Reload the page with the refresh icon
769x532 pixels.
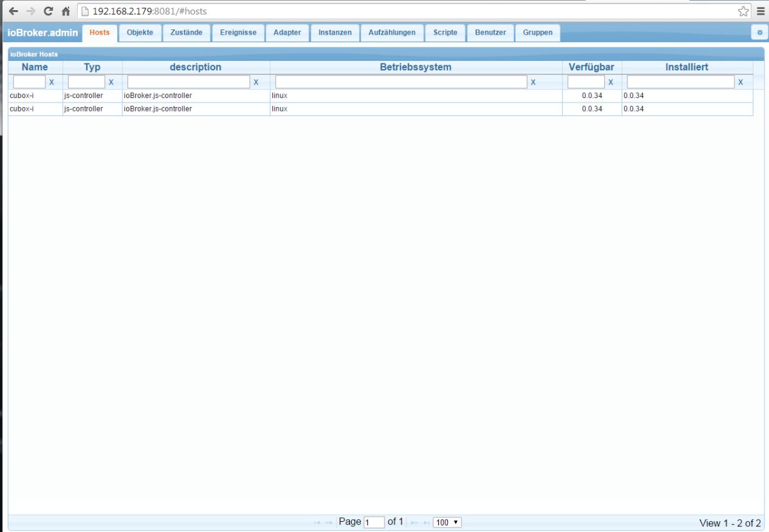(x=48, y=11)
